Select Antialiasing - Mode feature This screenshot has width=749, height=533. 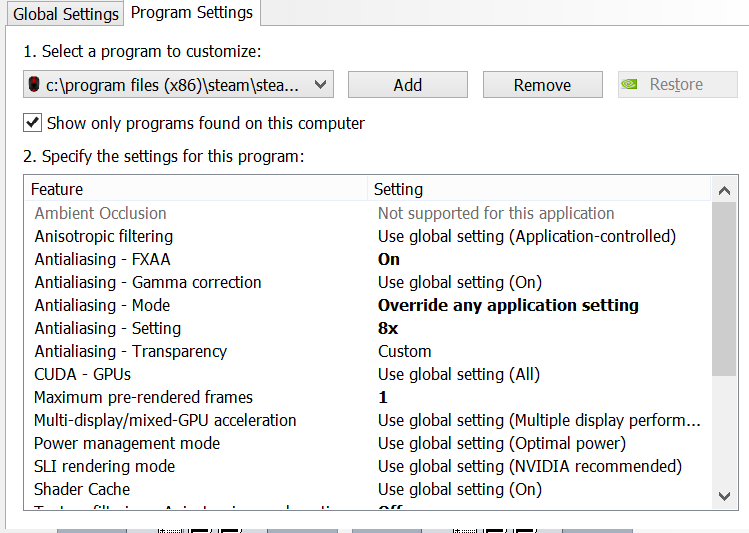coord(102,305)
